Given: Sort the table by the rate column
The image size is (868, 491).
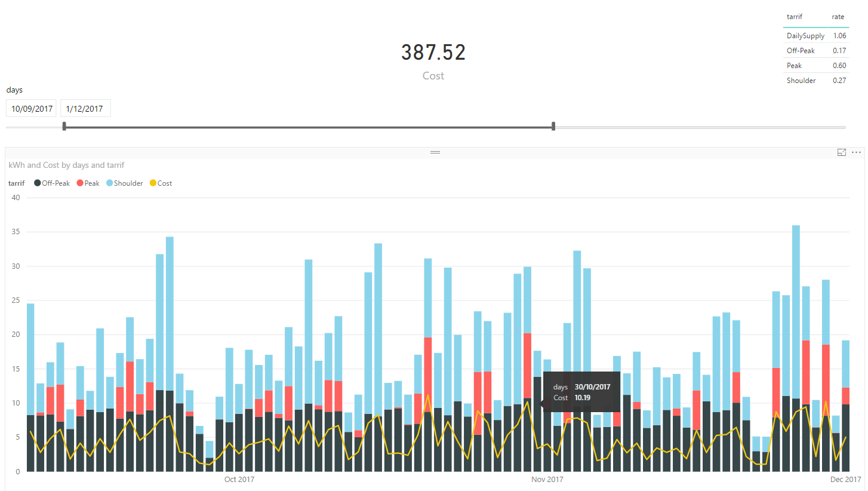Looking at the screenshot, I should pyautogui.click(x=838, y=17).
